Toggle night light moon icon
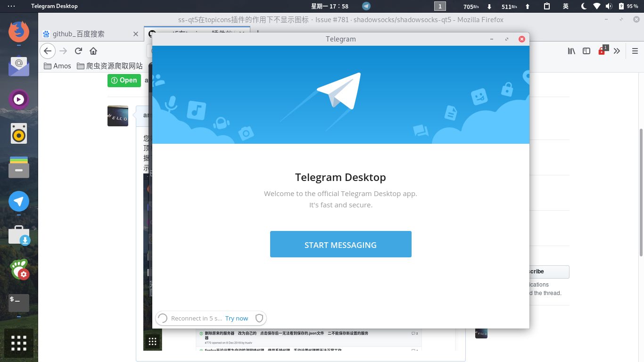 pos(584,6)
